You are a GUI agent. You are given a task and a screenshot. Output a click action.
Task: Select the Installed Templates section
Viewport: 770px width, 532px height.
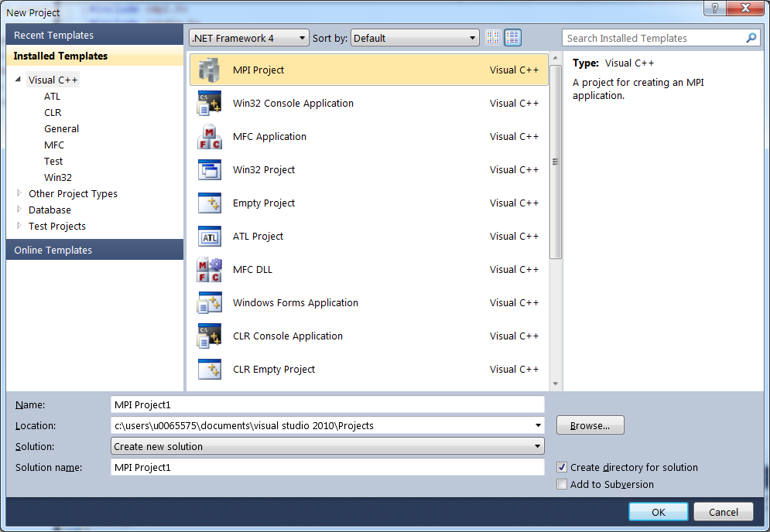click(x=94, y=56)
